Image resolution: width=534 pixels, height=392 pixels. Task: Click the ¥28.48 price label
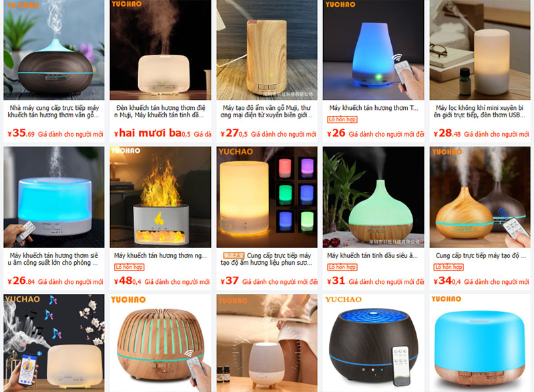click(447, 133)
